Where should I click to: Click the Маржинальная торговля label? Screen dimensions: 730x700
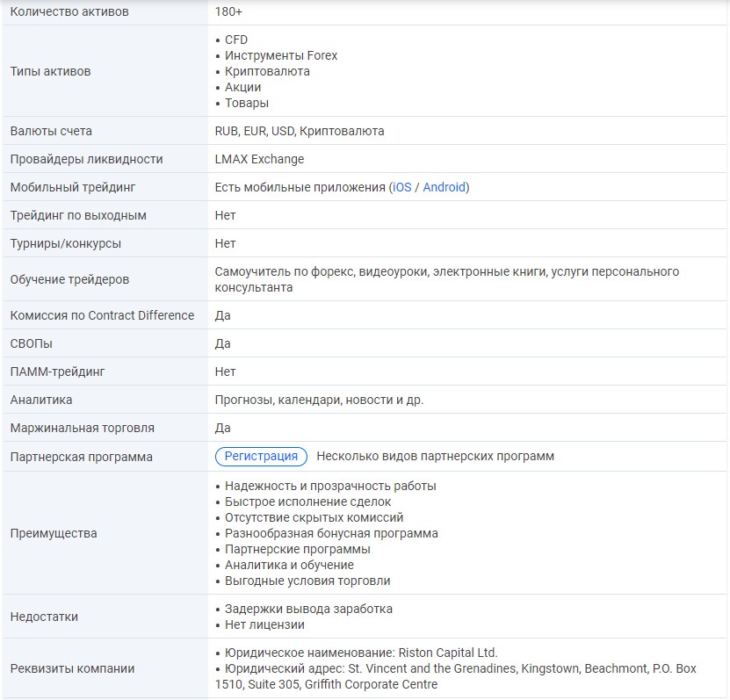pos(82,428)
